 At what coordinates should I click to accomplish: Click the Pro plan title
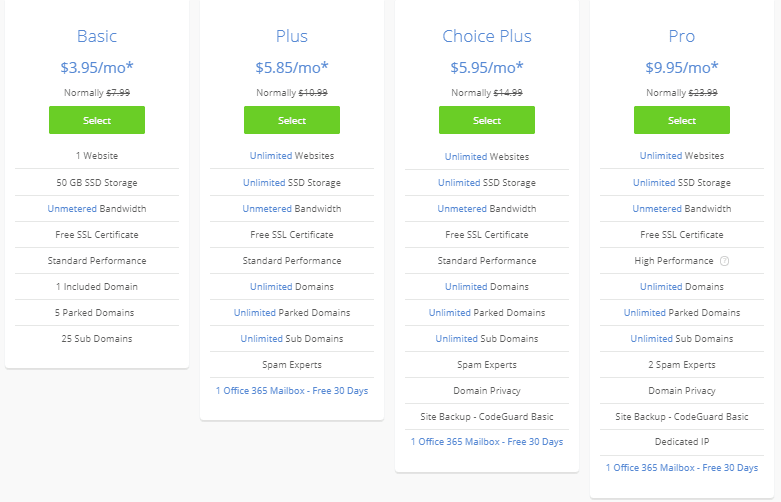[x=682, y=36]
